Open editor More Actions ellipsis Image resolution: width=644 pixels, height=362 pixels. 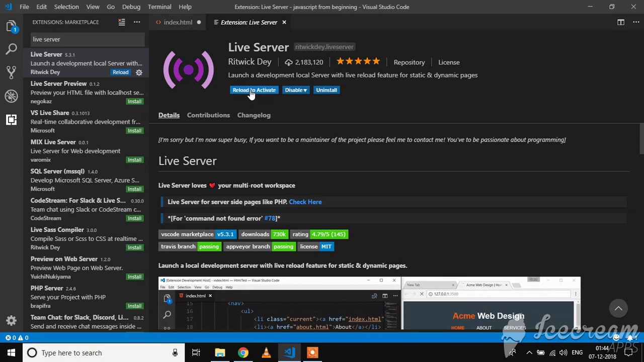pos(635,22)
